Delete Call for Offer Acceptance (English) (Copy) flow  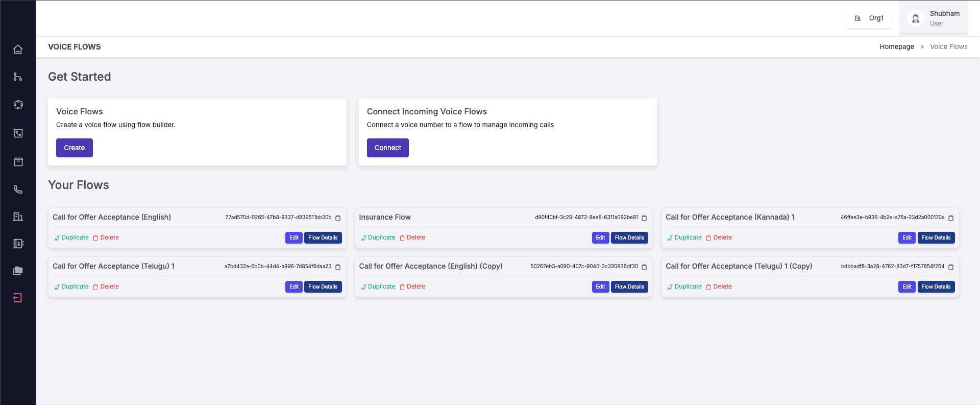coord(412,287)
